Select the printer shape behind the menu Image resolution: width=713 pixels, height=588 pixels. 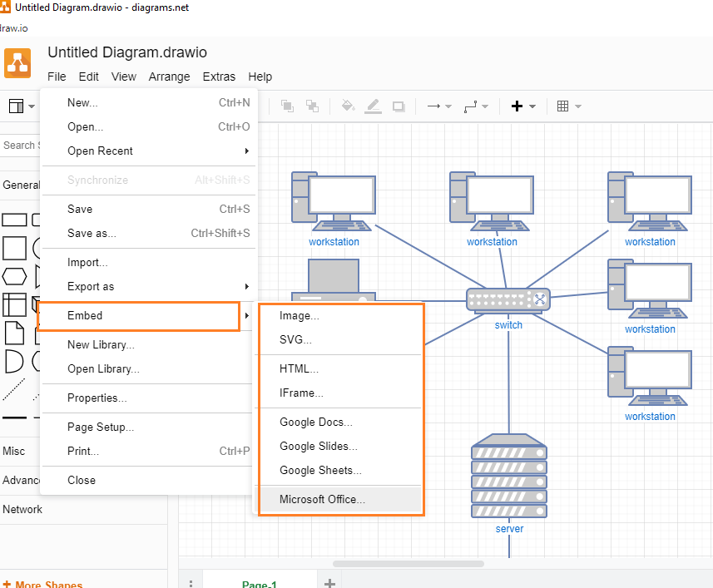click(x=334, y=280)
